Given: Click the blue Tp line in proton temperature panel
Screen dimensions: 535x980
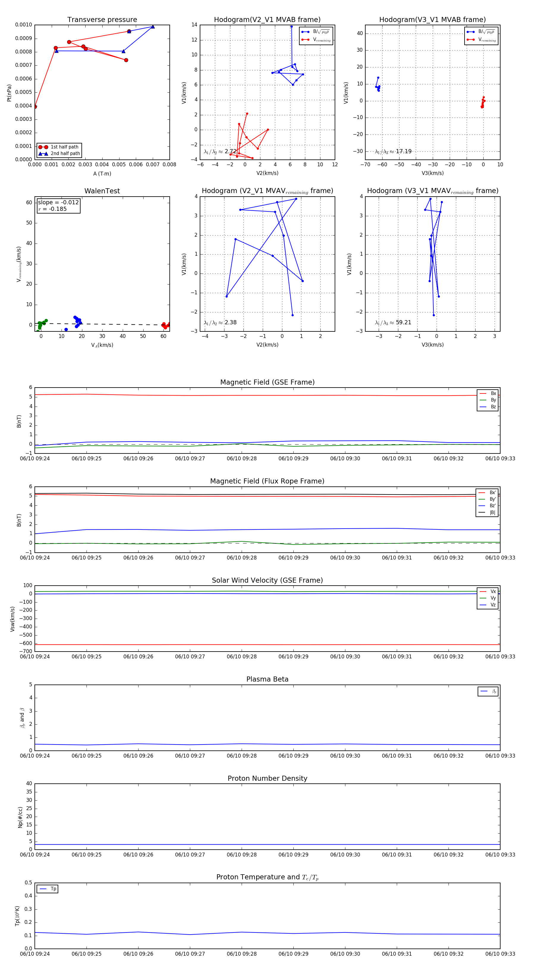Looking at the screenshot, I should (x=267, y=933).
